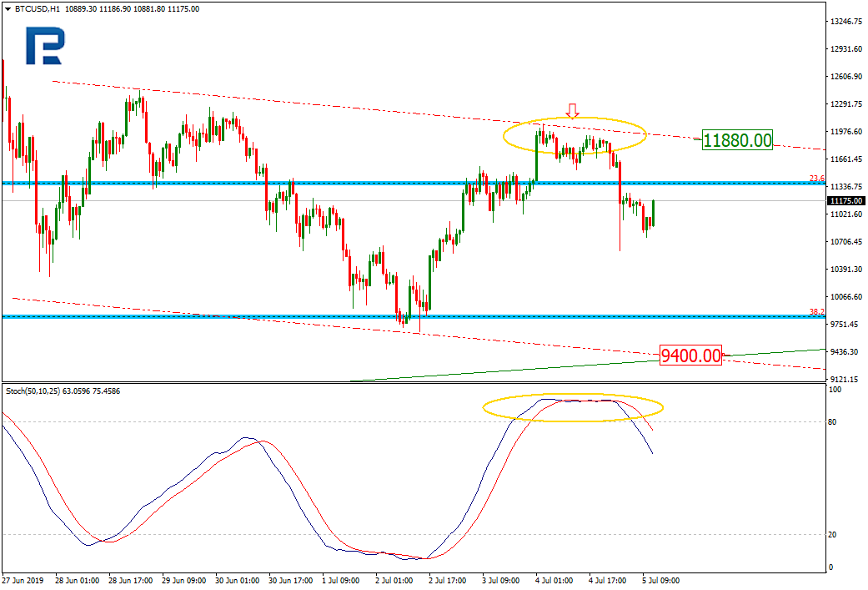868x590 pixels.
Task: Click the Stochastic 20 level marker
Action: [x=832, y=535]
